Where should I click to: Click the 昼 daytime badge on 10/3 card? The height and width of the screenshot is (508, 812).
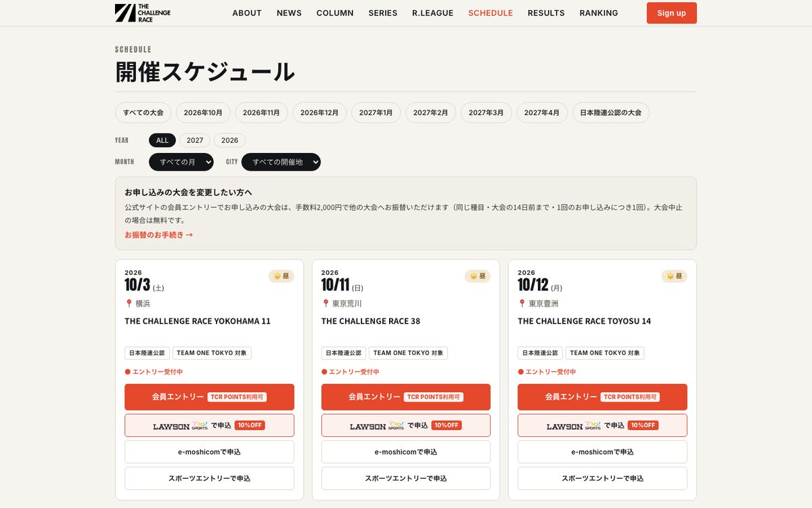281,276
